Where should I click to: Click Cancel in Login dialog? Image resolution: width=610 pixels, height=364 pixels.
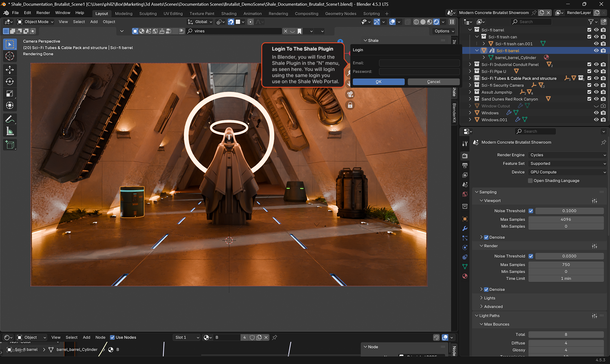[433, 82]
